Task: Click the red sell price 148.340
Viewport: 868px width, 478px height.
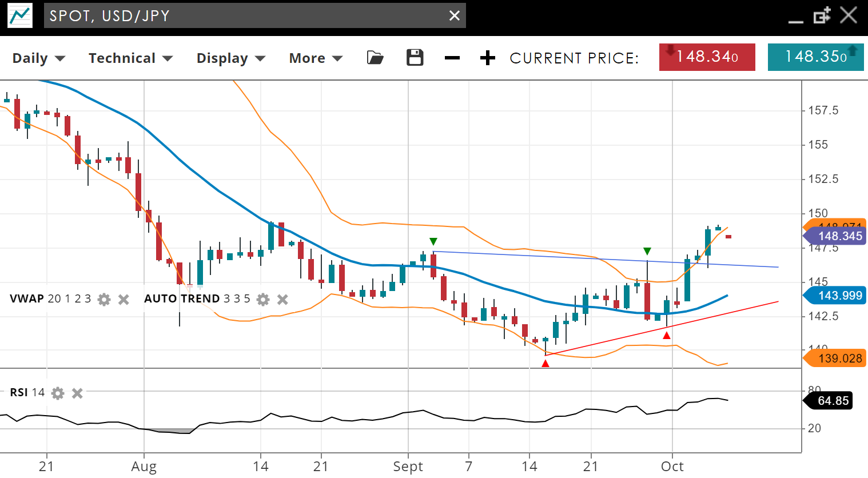Action: coord(707,57)
